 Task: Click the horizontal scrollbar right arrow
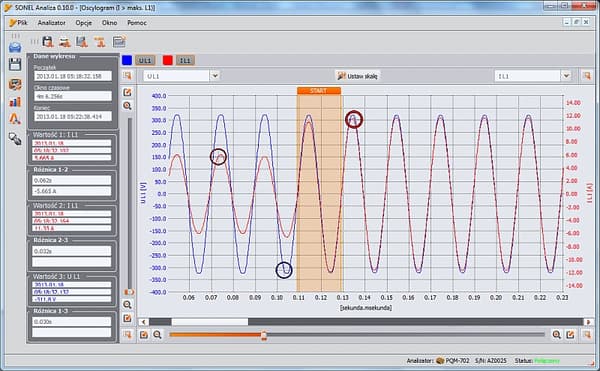pyautogui.click(x=588, y=322)
